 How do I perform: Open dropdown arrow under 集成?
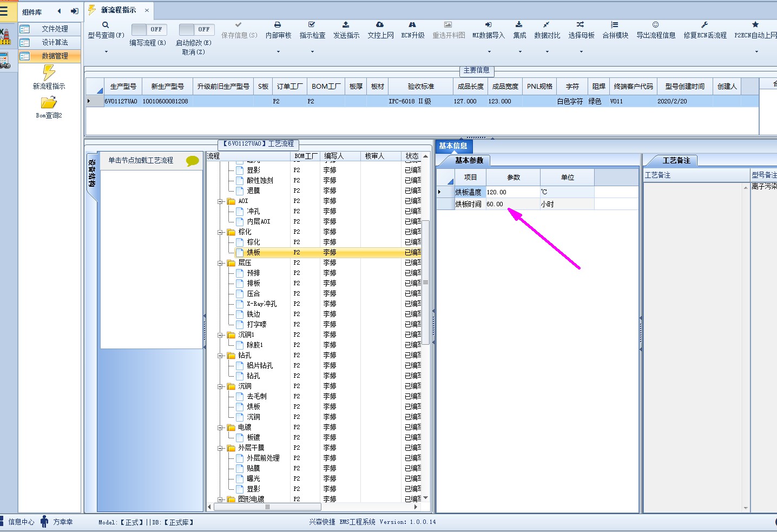pos(520,52)
